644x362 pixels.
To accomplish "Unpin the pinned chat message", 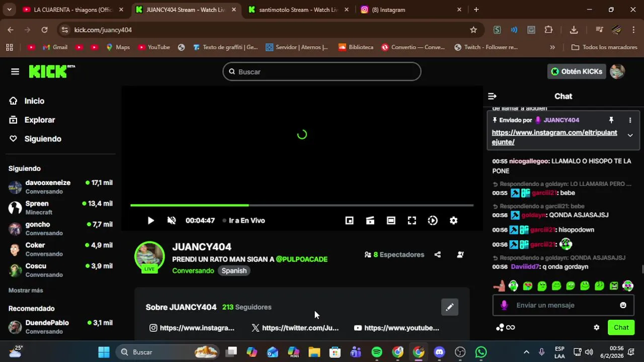I will (x=611, y=120).
